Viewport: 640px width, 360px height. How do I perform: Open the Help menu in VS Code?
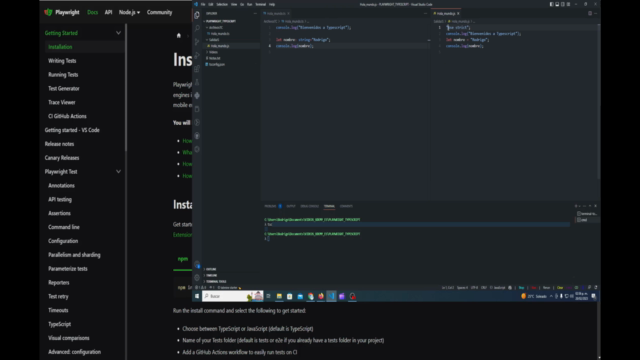click(x=272, y=4)
